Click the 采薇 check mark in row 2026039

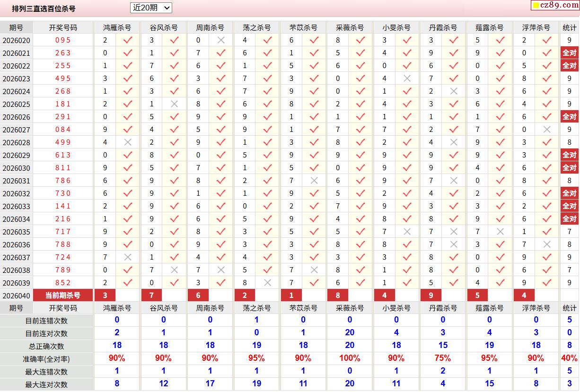point(360,283)
